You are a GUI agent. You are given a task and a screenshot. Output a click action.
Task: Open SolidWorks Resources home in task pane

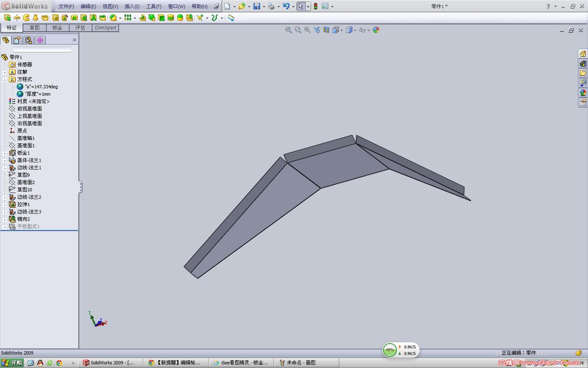coord(583,54)
